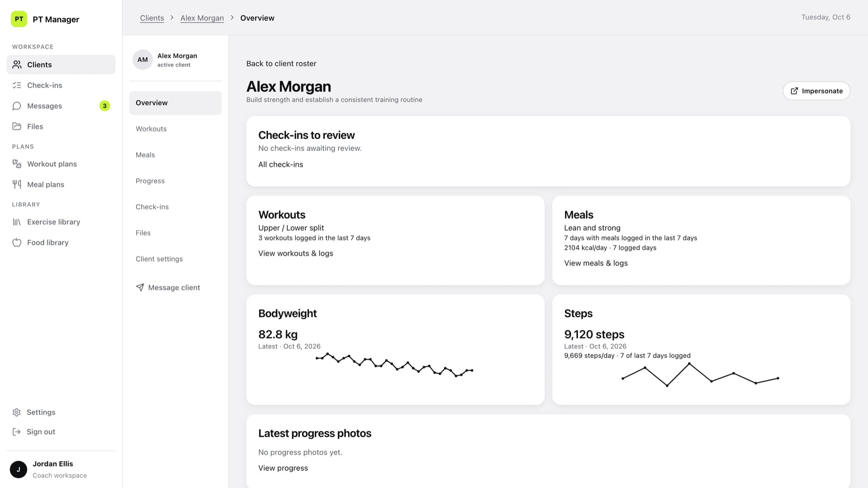
Task: Click View workouts & logs
Action: (296, 253)
